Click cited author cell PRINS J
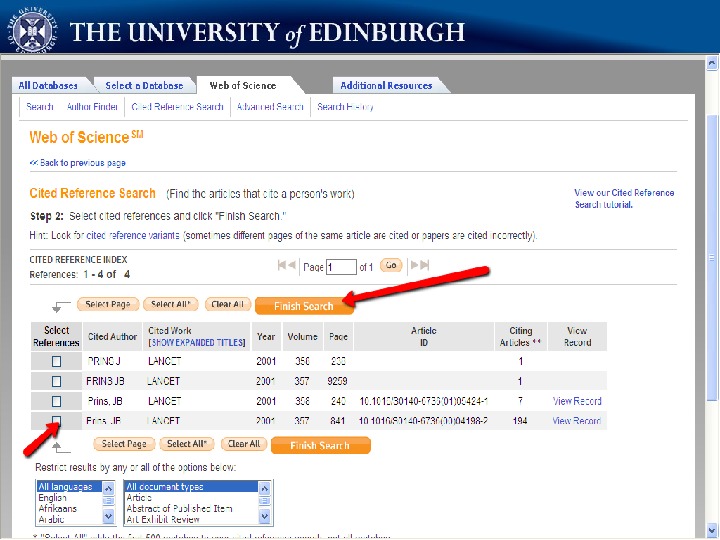The height and width of the screenshot is (540, 720). coord(104,361)
